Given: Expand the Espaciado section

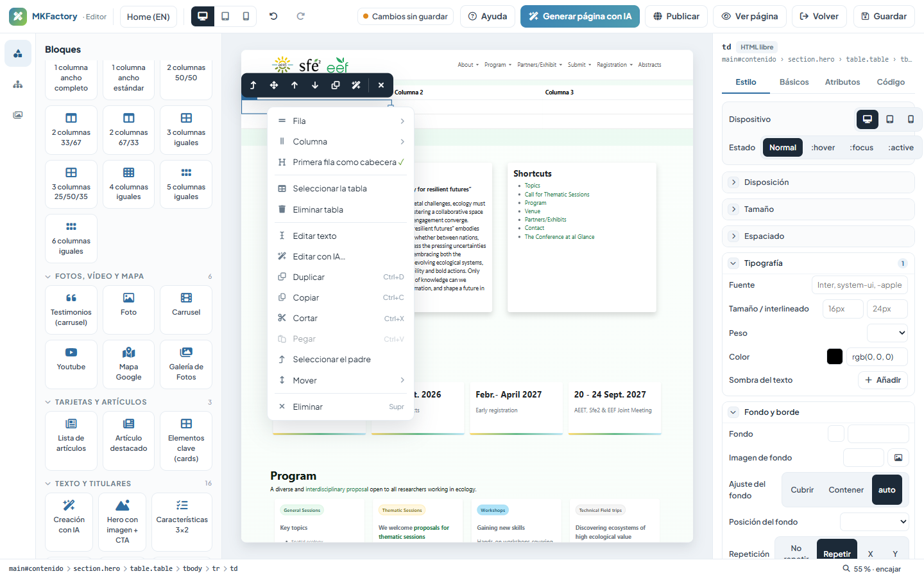Looking at the screenshot, I should click(818, 236).
